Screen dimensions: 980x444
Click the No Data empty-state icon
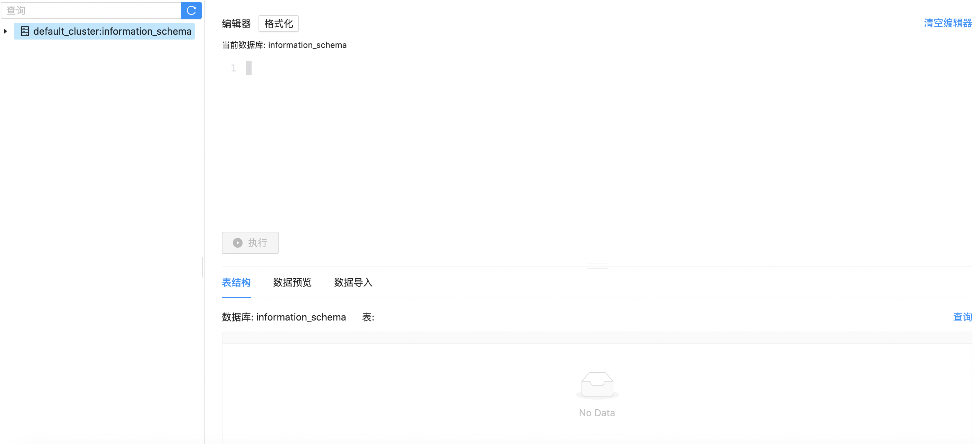tap(597, 385)
